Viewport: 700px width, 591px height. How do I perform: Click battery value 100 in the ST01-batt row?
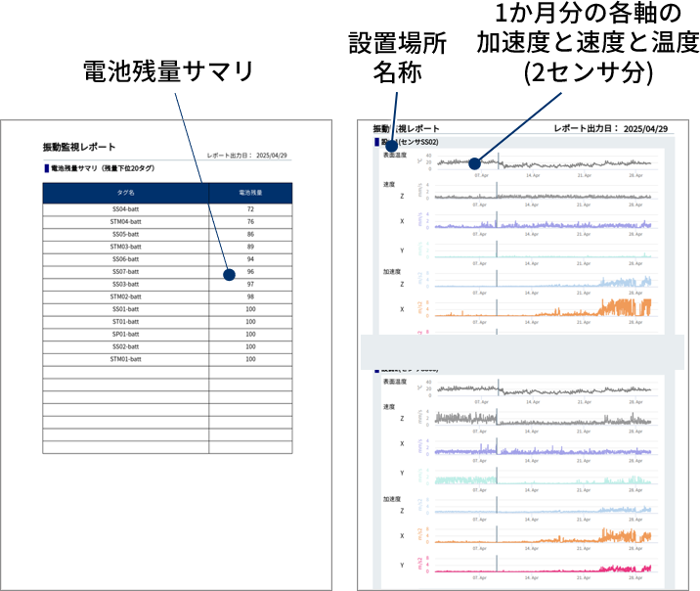tap(250, 322)
